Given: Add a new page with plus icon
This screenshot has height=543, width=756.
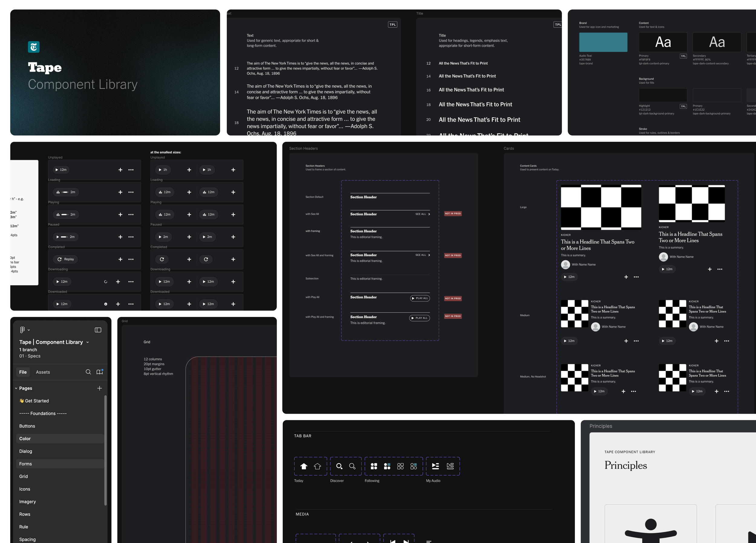Looking at the screenshot, I should pyautogui.click(x=99, y=388).
